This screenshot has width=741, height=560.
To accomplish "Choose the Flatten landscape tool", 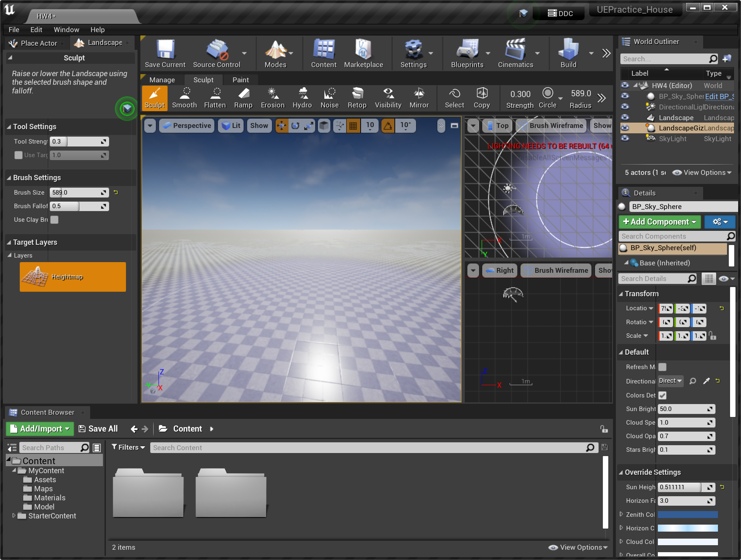I will 215,98.
